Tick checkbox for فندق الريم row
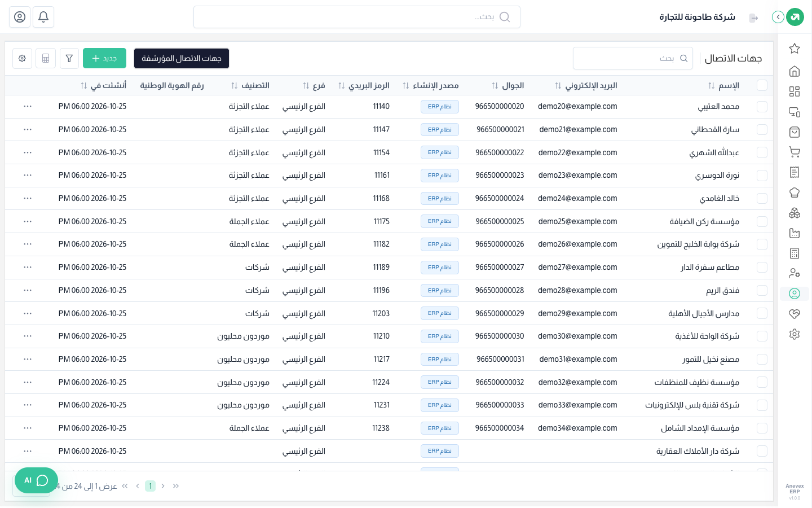812x508 pixels. pos(762,290)
